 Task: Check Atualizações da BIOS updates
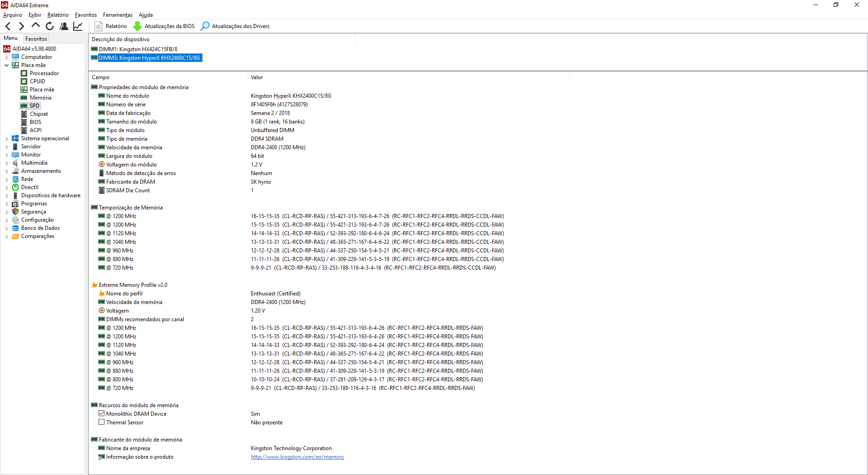coord(164,26)
